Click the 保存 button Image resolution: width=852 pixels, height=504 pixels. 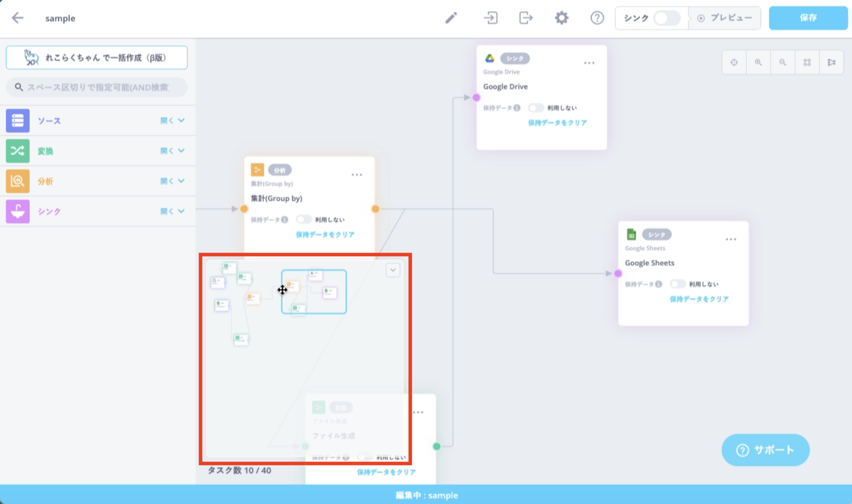[808, 18]
